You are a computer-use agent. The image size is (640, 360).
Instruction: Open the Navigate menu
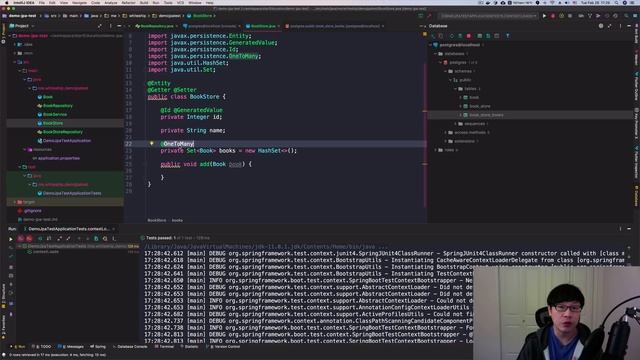[79, 2]
